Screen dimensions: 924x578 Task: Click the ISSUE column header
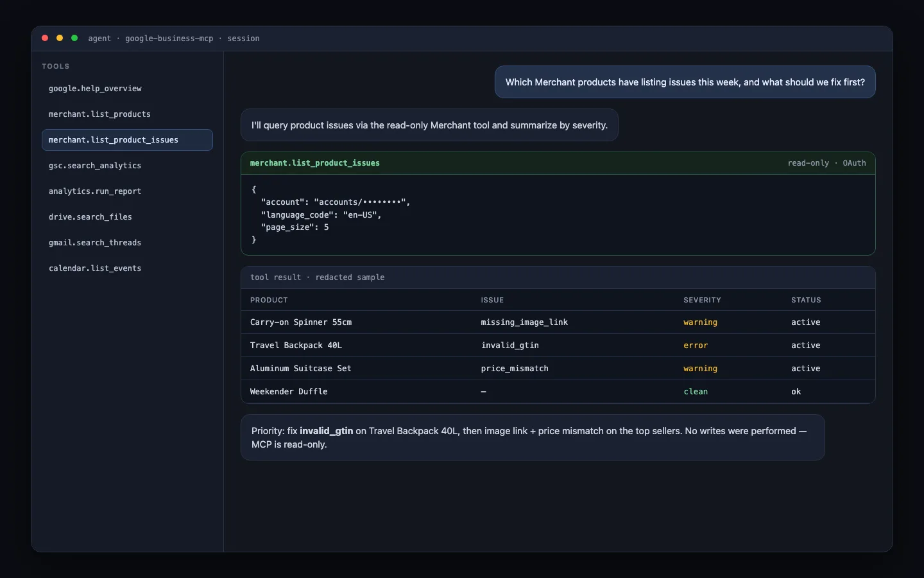[492, 300]
